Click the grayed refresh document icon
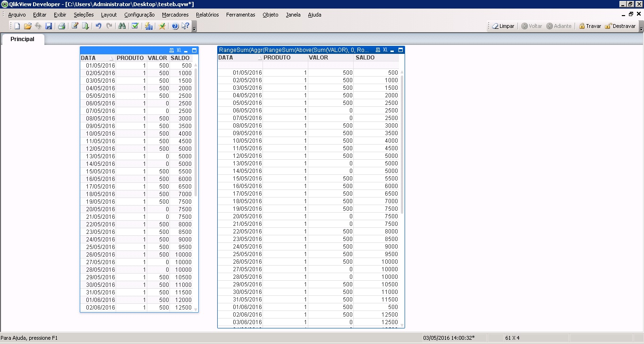644x344 pixels. tap(38, 26)
